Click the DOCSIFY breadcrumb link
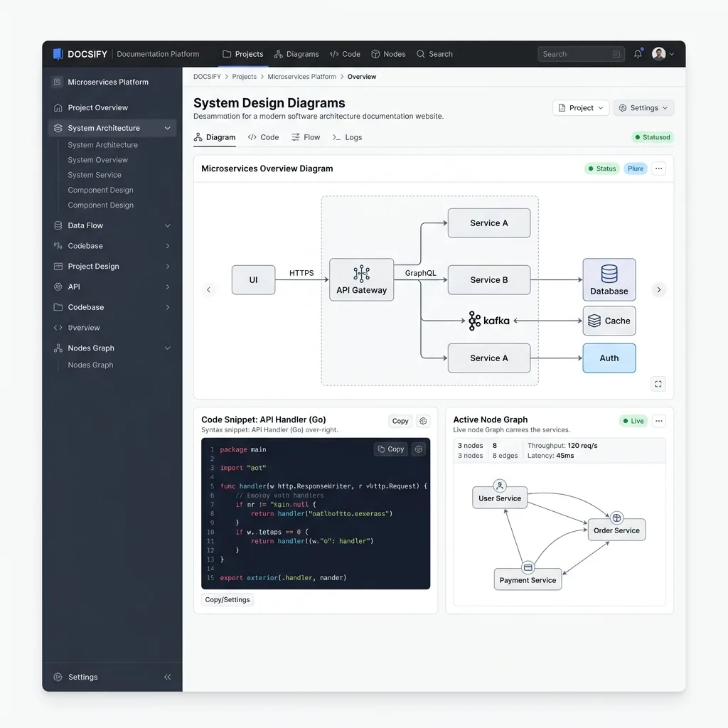 [x=207, y=77]
